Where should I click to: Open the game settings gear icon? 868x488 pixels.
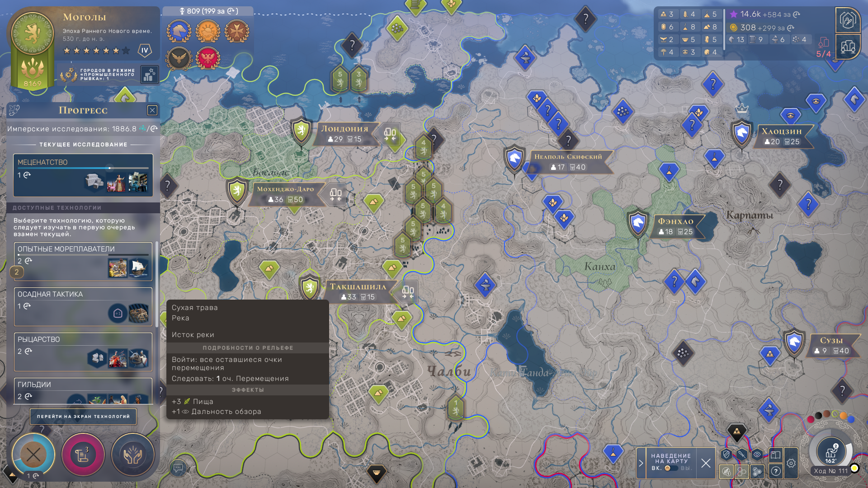[791, 463]
